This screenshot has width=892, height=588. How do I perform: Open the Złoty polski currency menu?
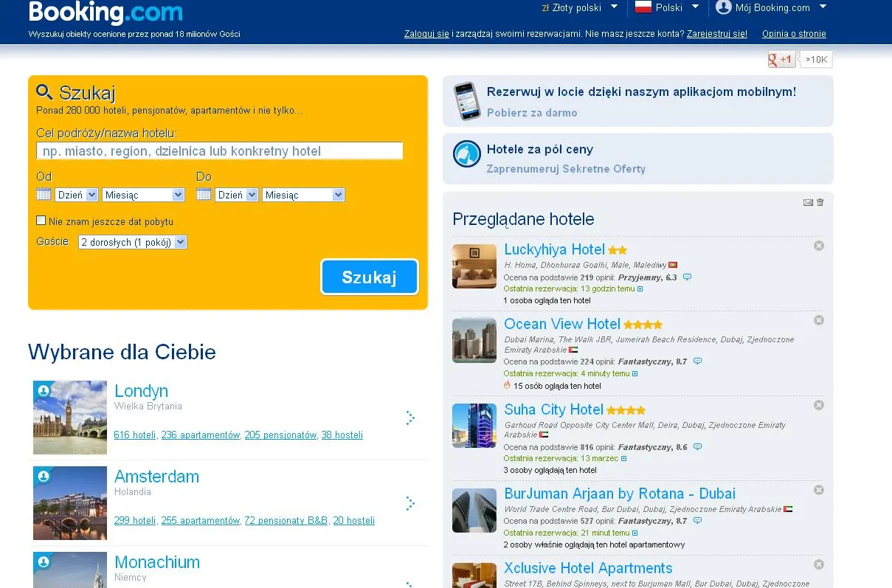[x=581, y=7]
